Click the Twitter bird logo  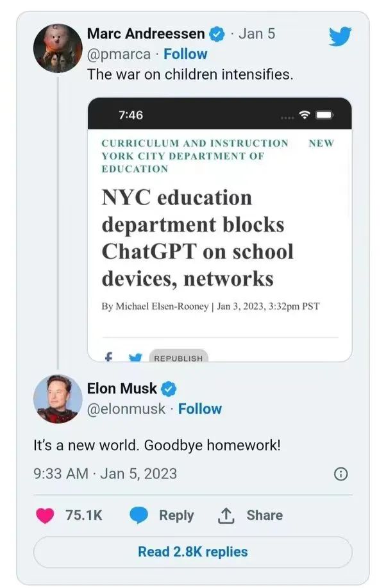coord(340,36)
